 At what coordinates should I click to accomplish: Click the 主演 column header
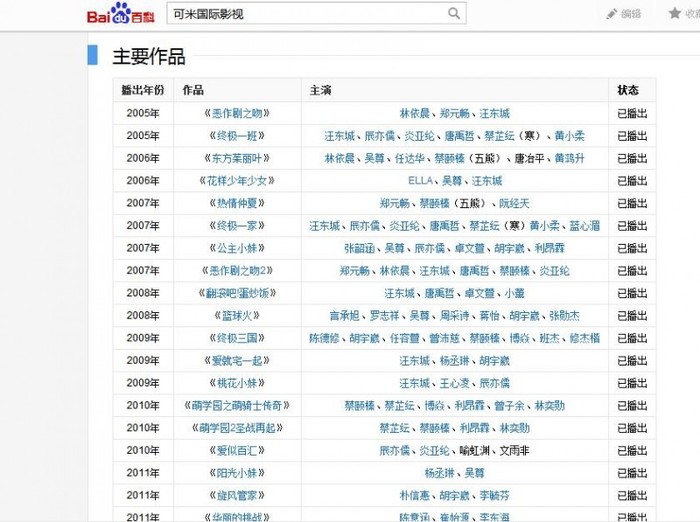click(320, 90)
